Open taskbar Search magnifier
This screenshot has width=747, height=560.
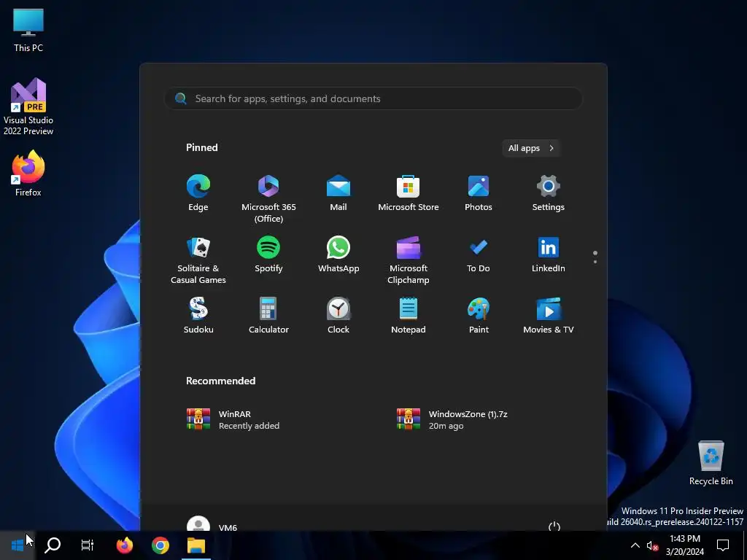click(x=53, y=545)
